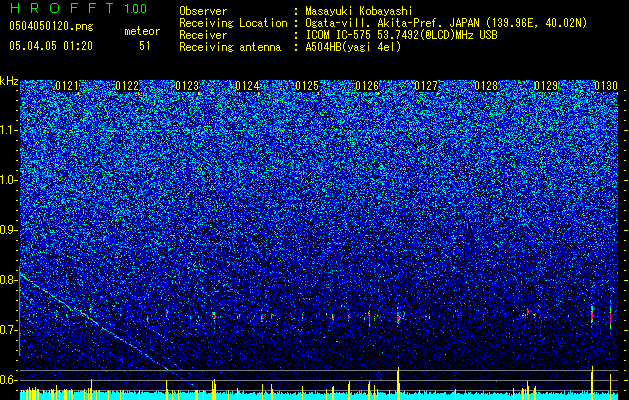The height and width of the screenshot is (400, 629).
Task: Click the HROFFT 1.0.0 title text
Action: (x=78, y=8)
